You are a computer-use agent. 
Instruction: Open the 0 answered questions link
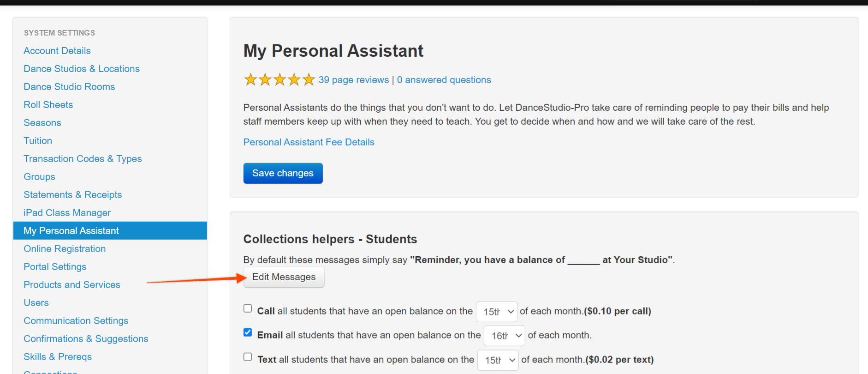pos(444,80)
